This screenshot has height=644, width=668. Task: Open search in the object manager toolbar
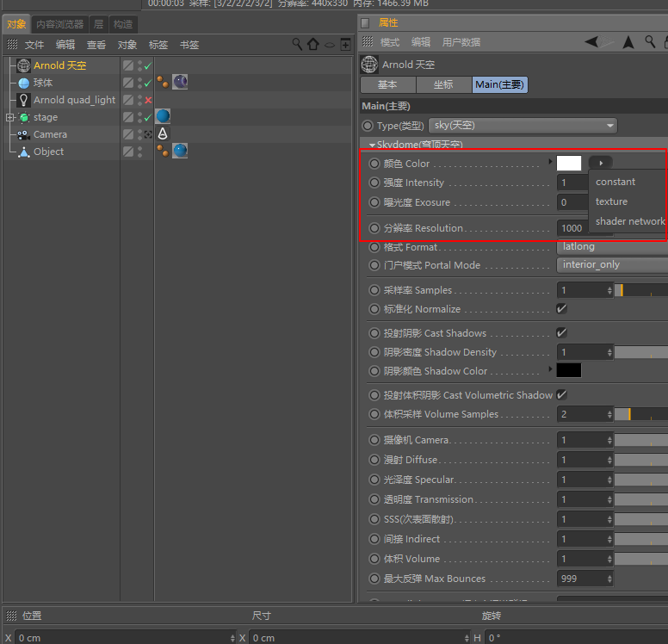tap(297, 44)
